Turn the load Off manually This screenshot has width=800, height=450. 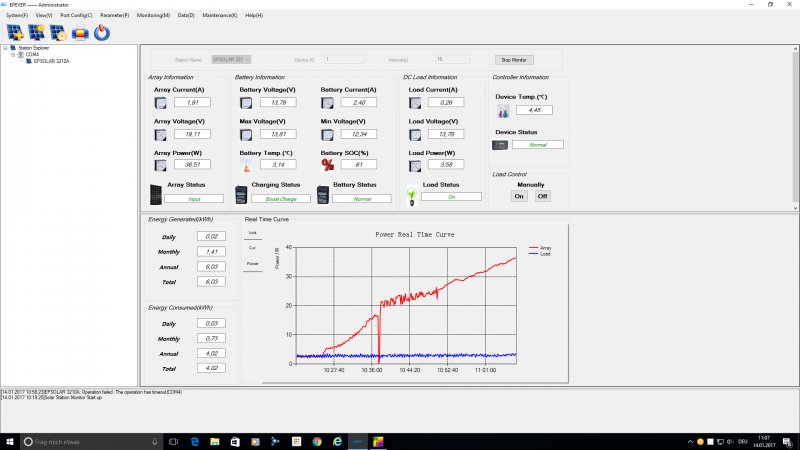pyautogui.click(x=542, y=196)
